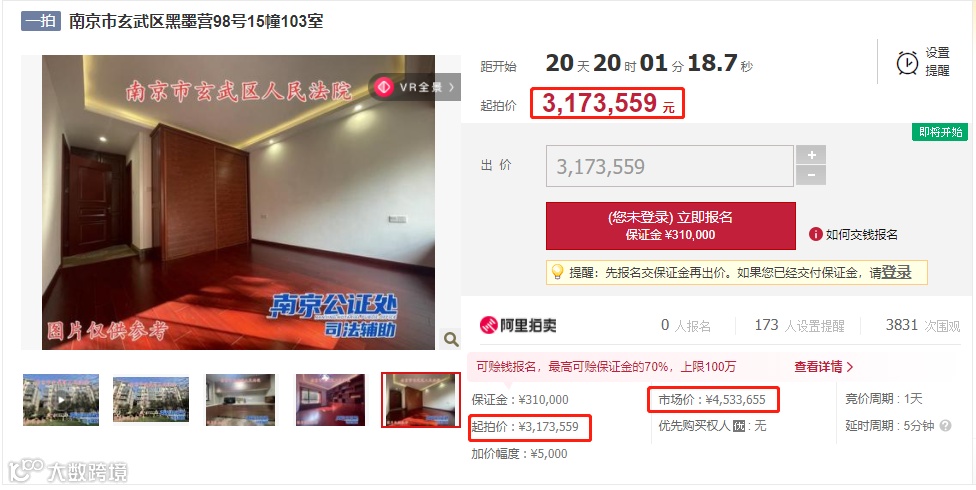
Task: Click the 如何交钱报名 info icon
Action: point(815,234)
